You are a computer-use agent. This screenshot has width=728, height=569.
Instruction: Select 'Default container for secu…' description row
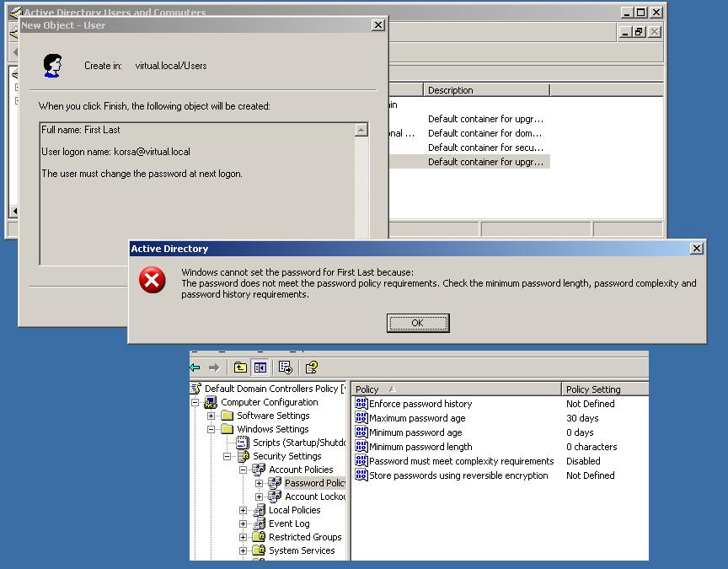point(485,148)
